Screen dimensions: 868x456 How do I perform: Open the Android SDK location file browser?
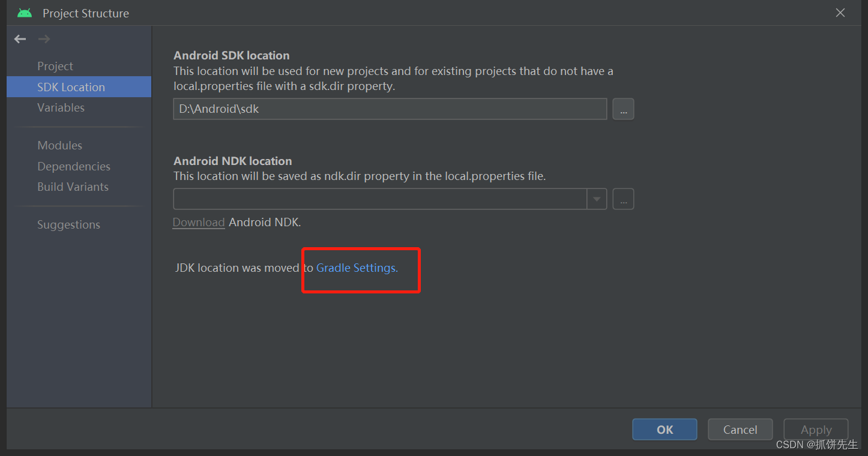coord(623,109)
